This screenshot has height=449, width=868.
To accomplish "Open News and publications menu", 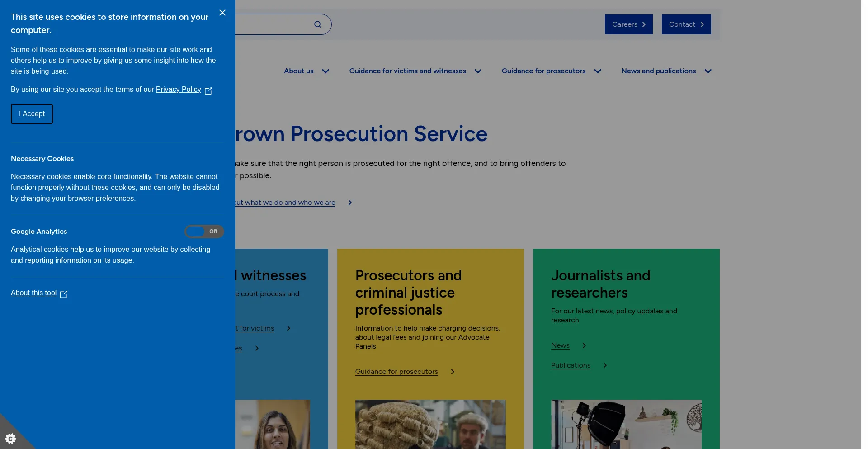I will pos(659,71).
